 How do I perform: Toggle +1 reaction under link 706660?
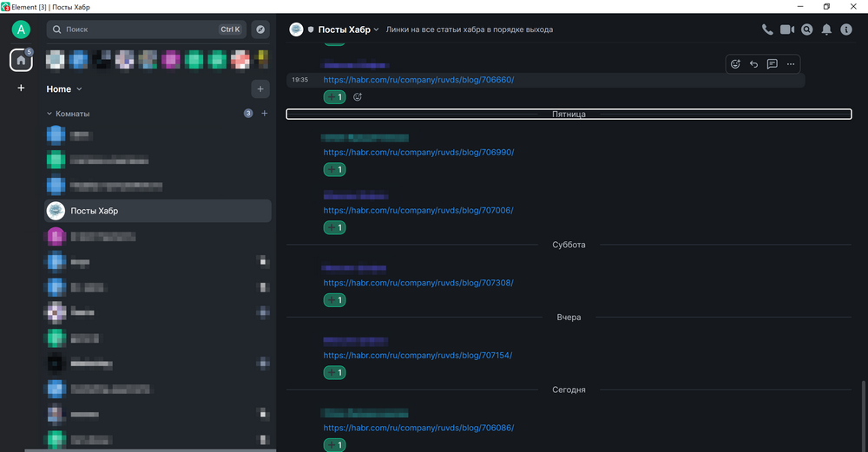(334, 97)
